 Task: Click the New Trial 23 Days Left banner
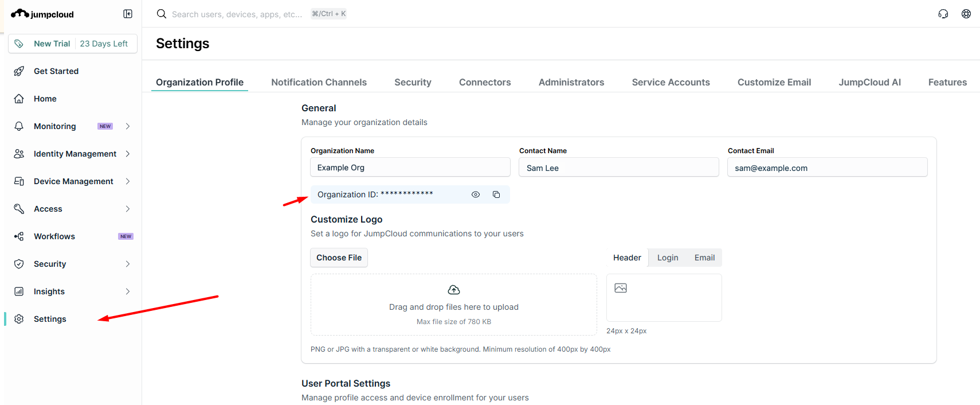click(73, 44)
